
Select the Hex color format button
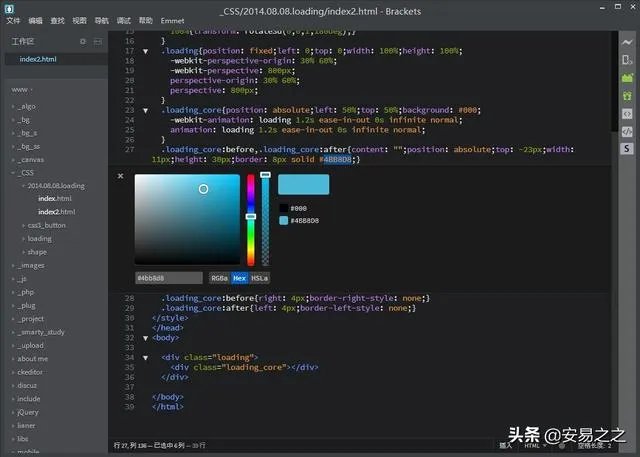click(239, 277)
